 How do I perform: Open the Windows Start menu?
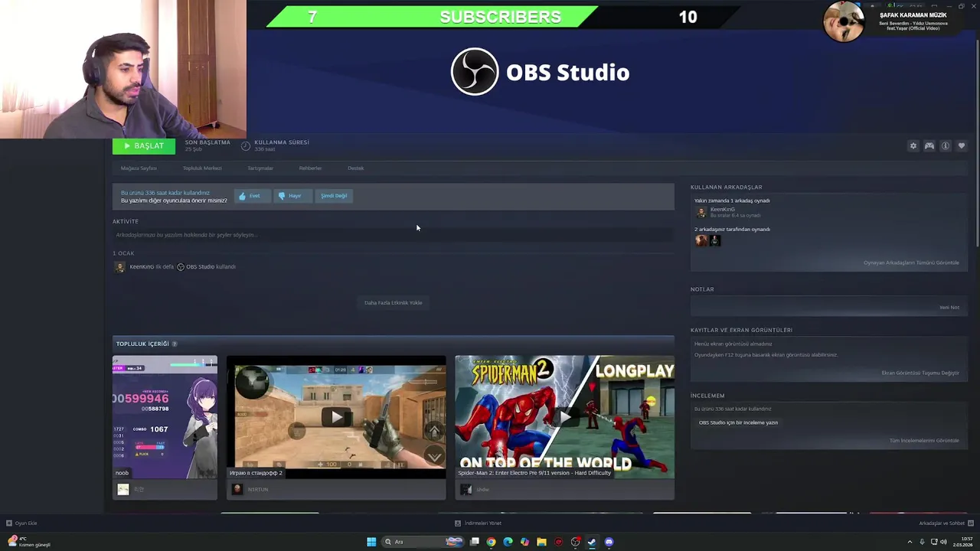point(371,542)
